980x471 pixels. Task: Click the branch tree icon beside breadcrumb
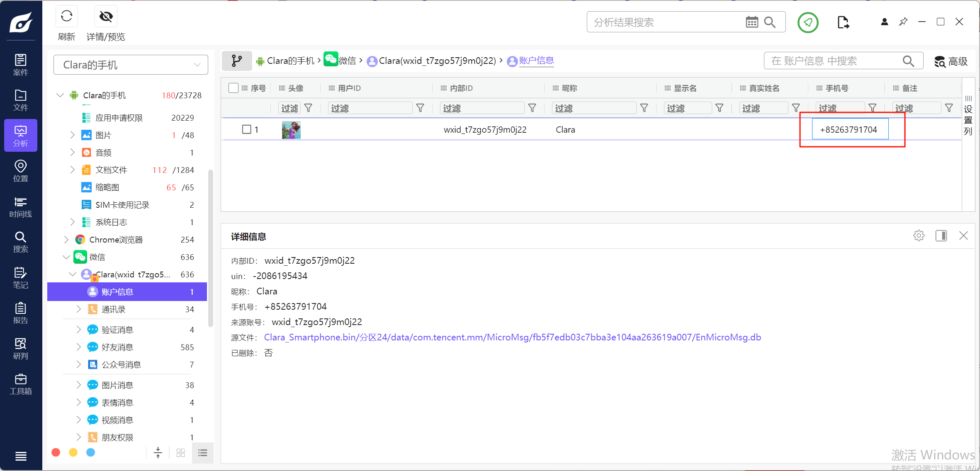(237, 61)
